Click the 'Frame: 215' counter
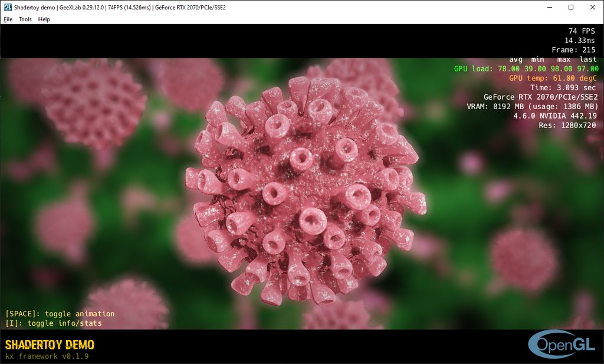This screenshot has height=364, width=604. coord(573,50)
